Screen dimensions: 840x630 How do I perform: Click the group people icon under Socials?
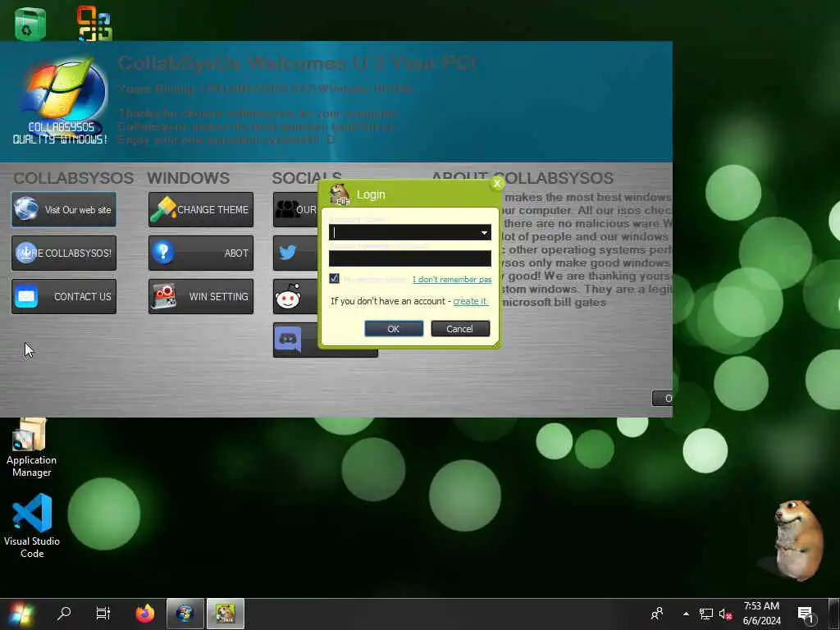[287, 209]
